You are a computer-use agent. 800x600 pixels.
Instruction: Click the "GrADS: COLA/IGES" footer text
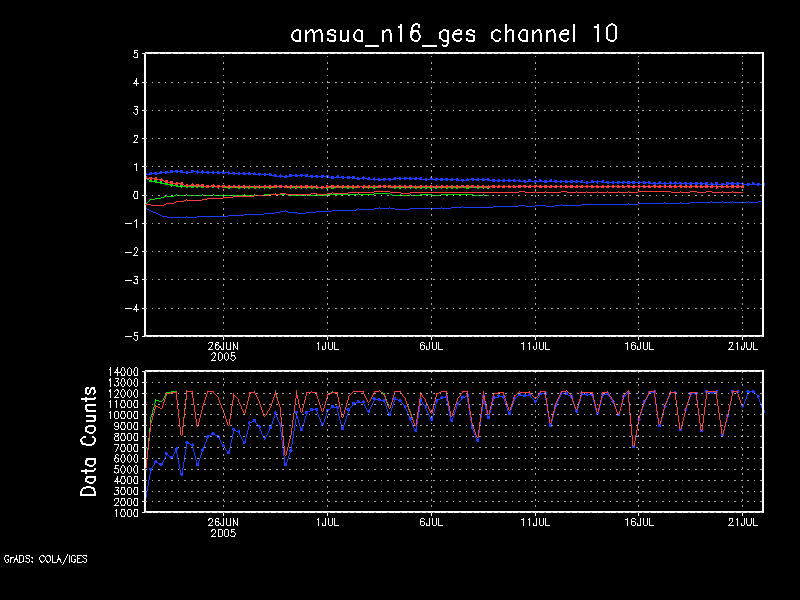coord(45,559)
